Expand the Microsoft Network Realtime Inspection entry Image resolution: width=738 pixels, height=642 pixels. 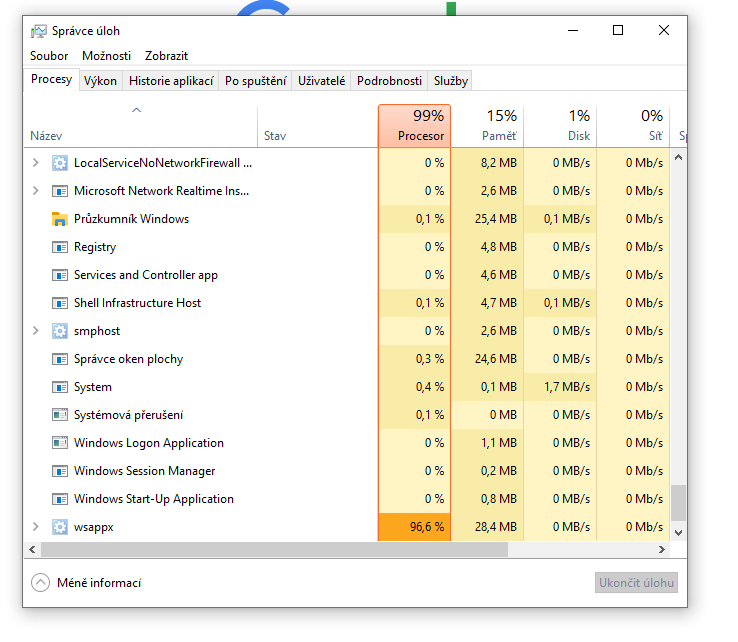36,191
